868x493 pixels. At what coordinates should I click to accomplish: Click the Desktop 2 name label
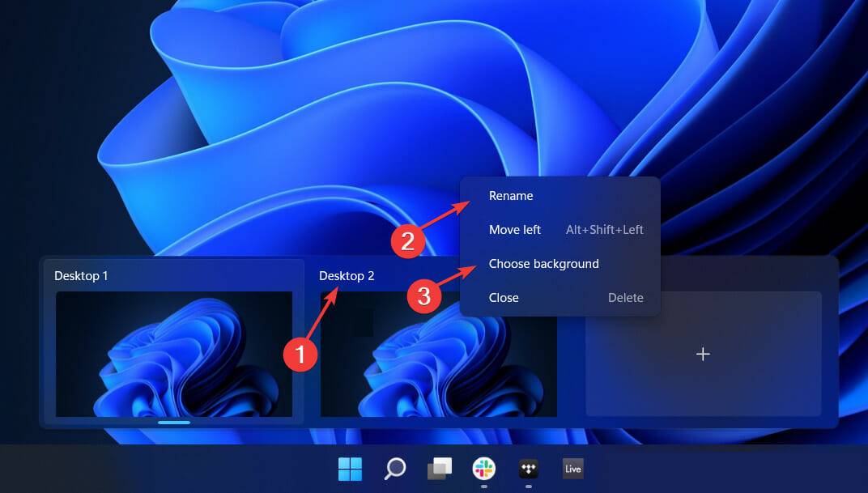tap(347, 276)
